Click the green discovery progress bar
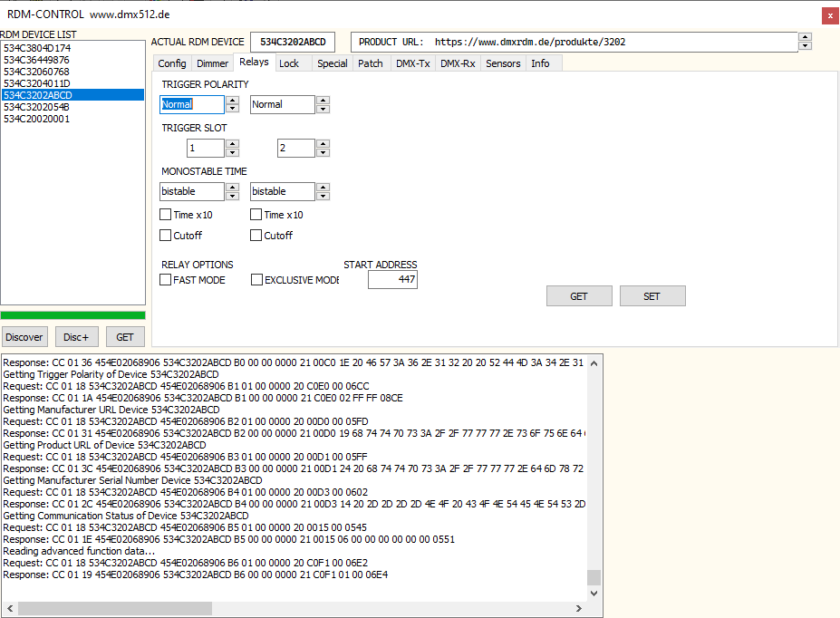The height and width of the screenshot is (618, 840). (x=72, y=315)
